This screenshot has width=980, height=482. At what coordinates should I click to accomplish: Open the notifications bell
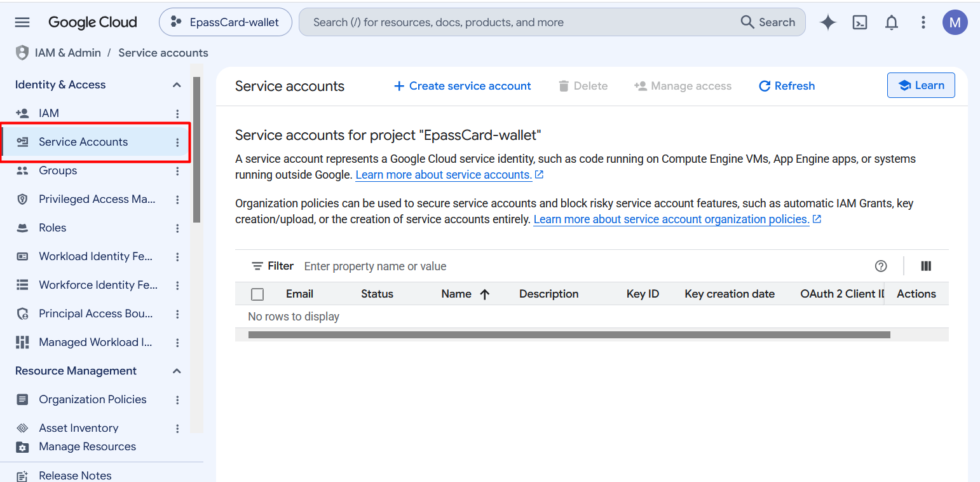coord(892,22)
